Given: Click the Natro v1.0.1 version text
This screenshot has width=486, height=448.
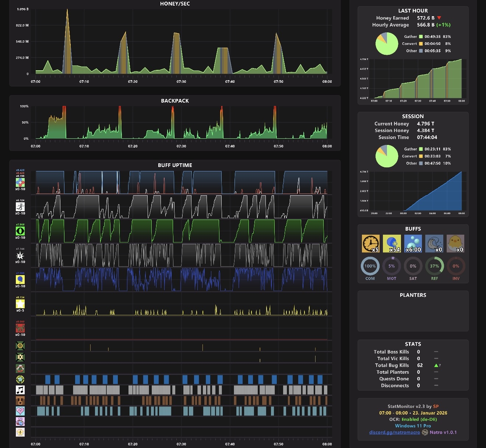Looking at the screenshot, I should coord(443,433).
